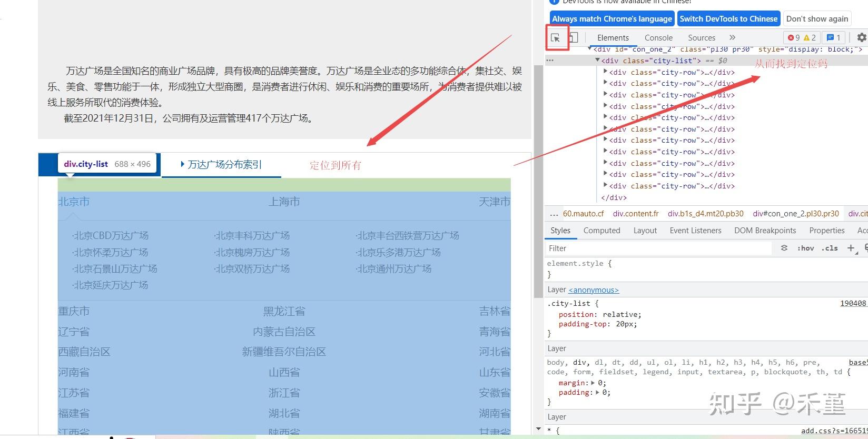This screenshot has height=439, width=868.
Task: Select 重庆市 in the city list
Action: coord(74,311)
